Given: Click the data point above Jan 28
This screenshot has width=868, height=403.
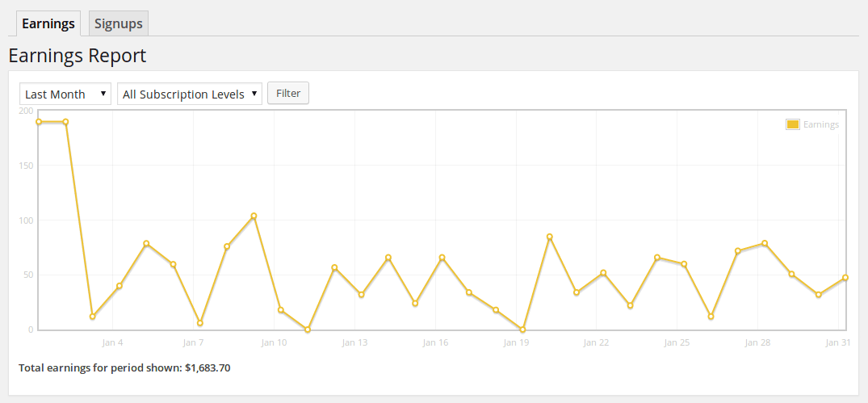Looking at the screenshot, I should [765, 243].
